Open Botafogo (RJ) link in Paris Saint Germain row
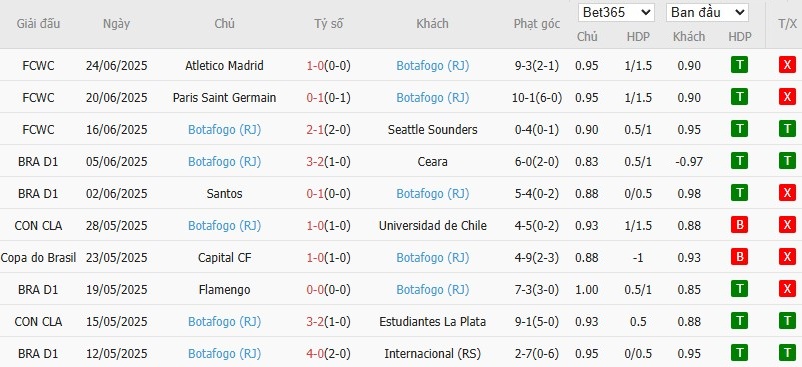Viewport: 802px width, 367px height. pos(433,98)
